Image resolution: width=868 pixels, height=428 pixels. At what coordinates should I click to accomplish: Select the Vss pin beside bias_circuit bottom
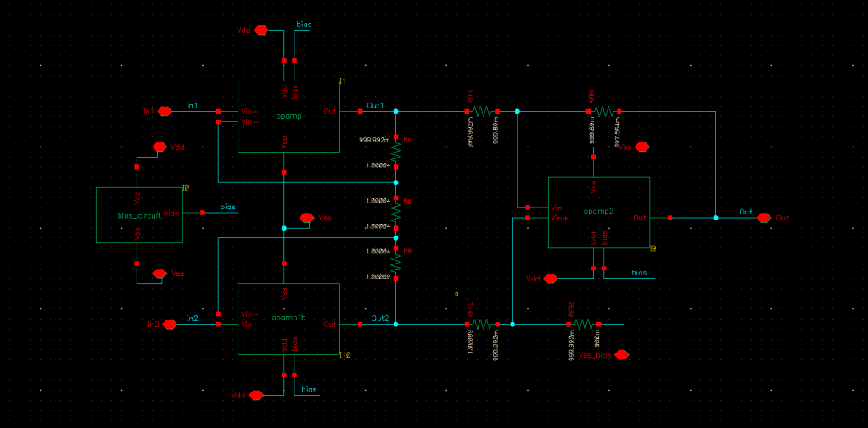(x=158, y=273)
